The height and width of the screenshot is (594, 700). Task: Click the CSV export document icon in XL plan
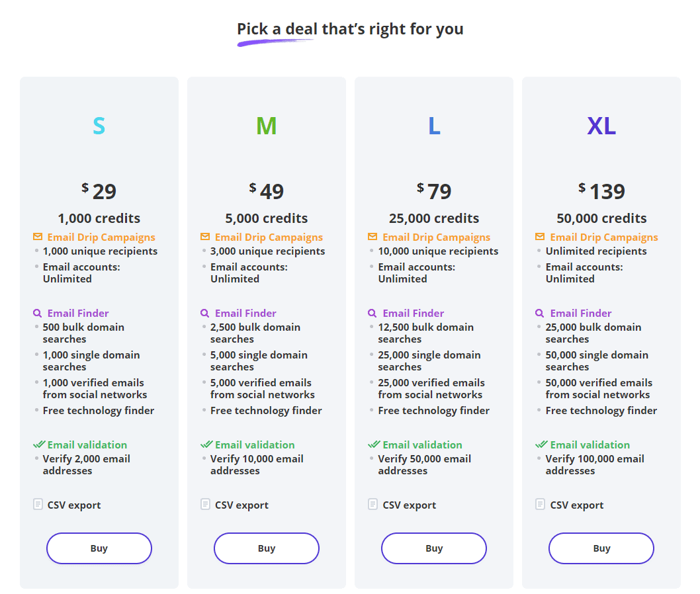pos(540,504)
